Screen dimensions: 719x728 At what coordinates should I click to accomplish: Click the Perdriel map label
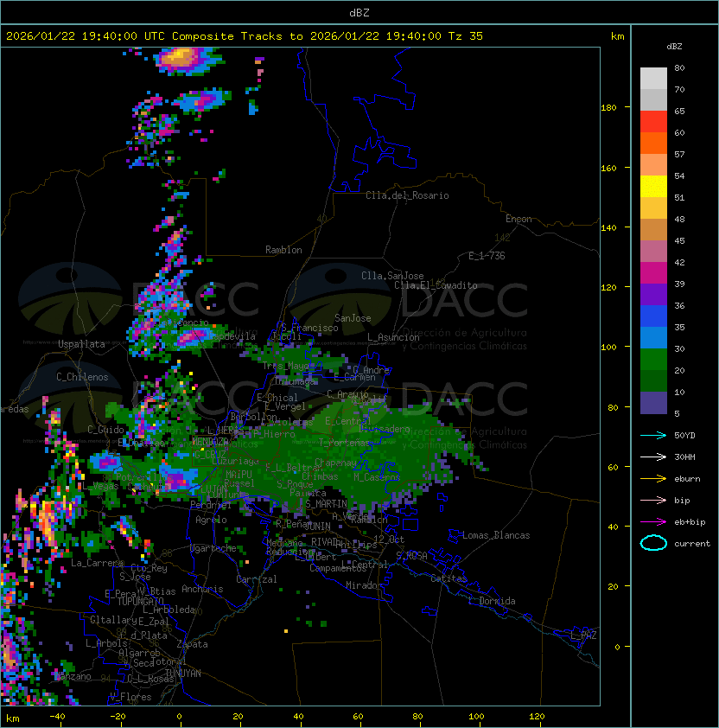coord(211,504)
